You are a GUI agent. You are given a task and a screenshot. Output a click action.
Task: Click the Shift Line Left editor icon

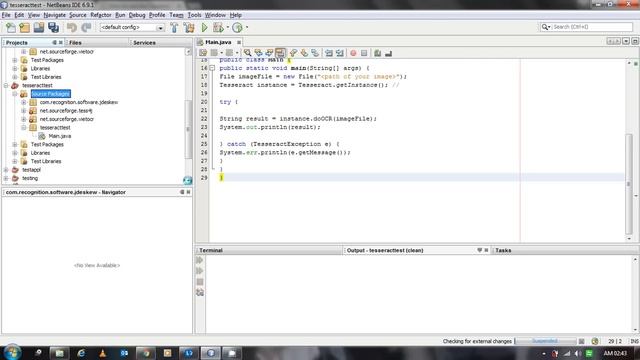329,53
